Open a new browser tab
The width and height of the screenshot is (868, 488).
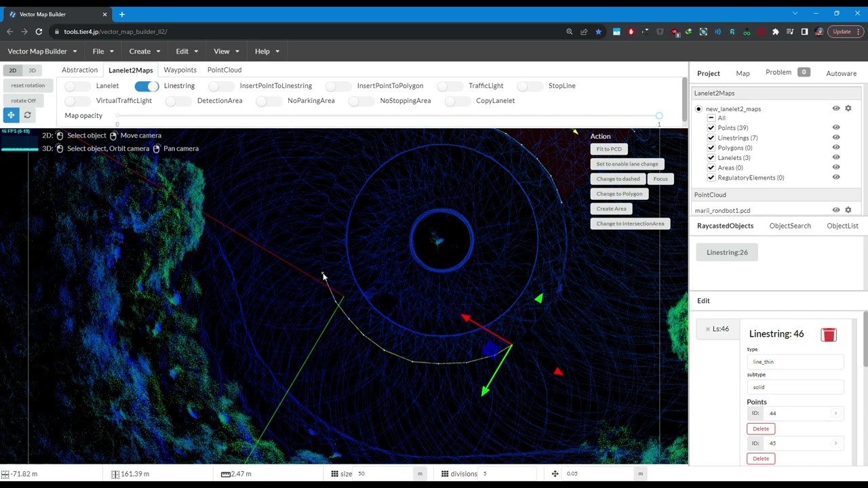[122, 14]
